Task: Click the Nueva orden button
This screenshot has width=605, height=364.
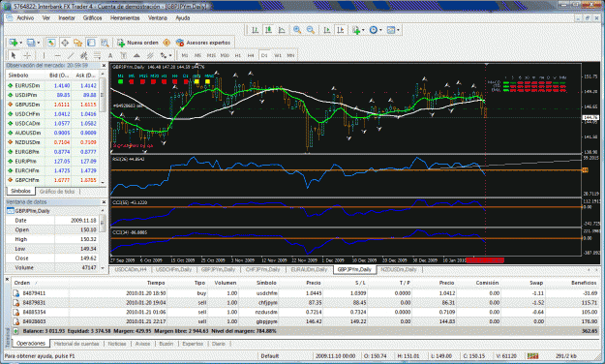Action: pyautogui.click(x=137, y=43)
